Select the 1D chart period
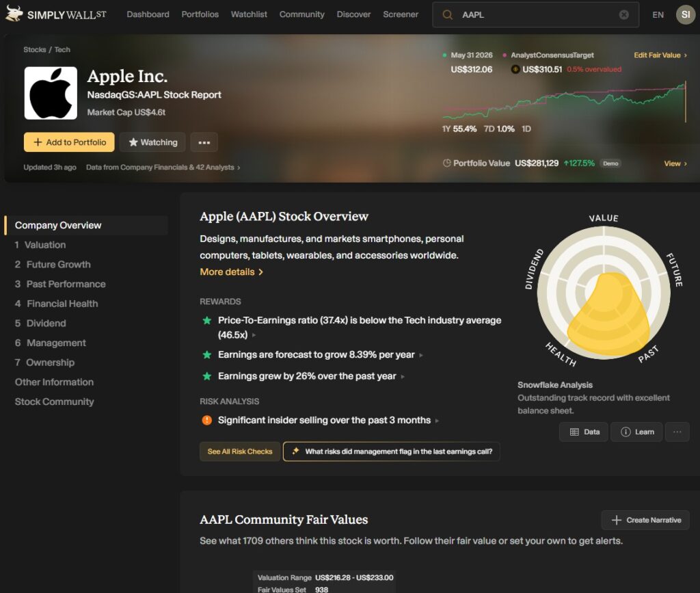The image size is (700, 593). (526, 129)
